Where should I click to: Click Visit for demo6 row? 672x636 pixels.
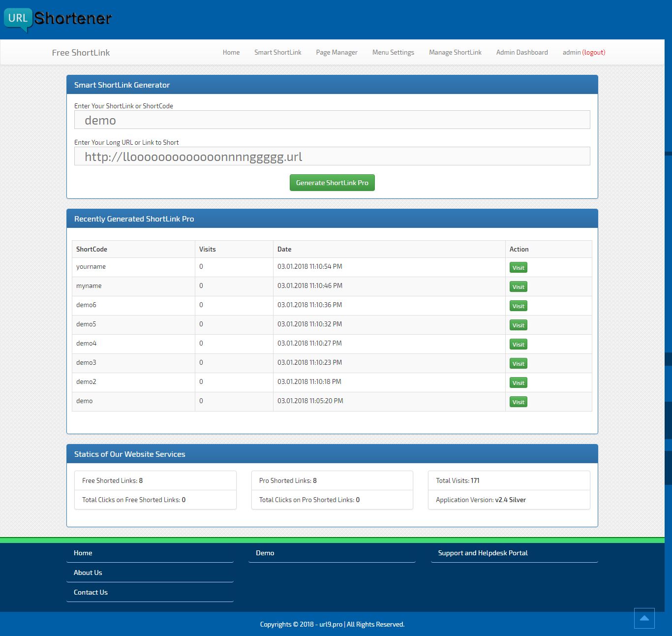click(518, 306)
